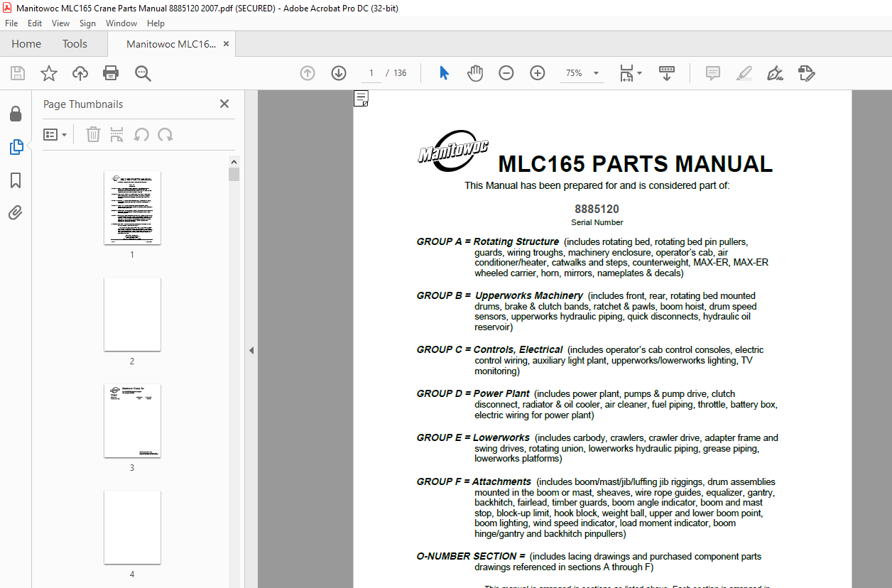The height and width of the screenshot is (588, 892).
Task: Click the Save file icon
Action: [18, 73]
